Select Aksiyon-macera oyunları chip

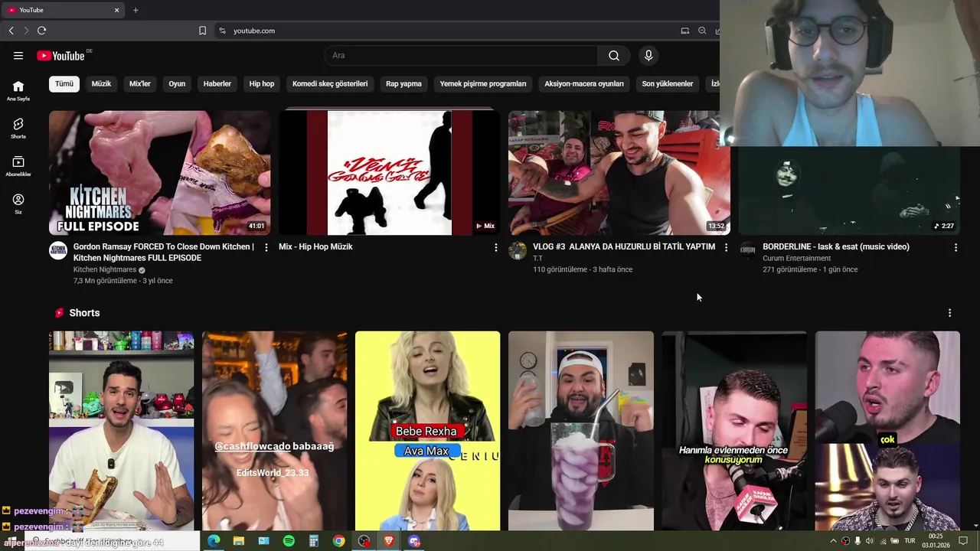pyautogui.click(x=584, y=83)
